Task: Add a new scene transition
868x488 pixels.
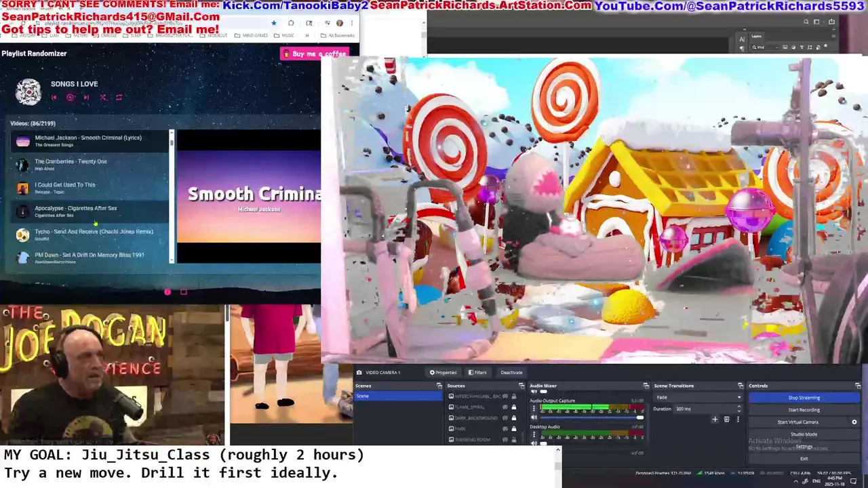Action: (715, 420)
